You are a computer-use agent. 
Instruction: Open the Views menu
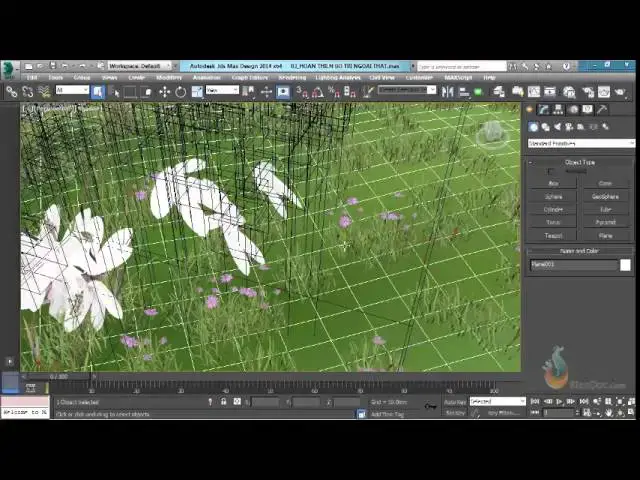109,78
